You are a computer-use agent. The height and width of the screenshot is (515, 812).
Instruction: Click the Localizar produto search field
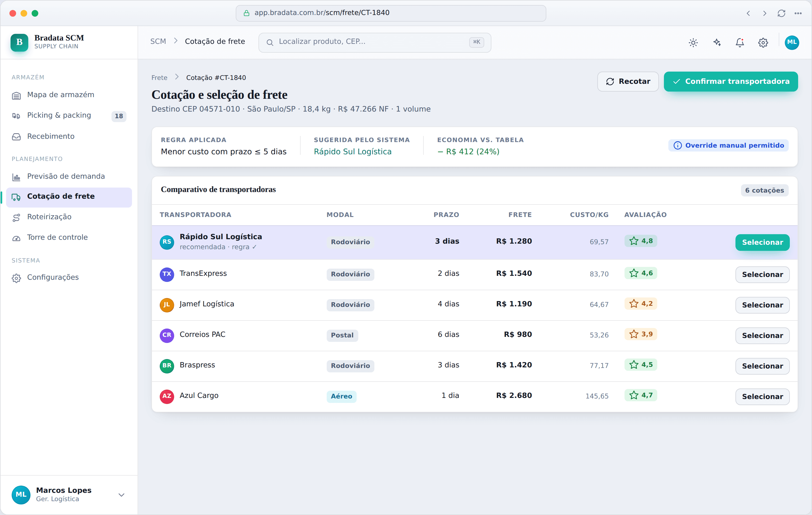375,42
